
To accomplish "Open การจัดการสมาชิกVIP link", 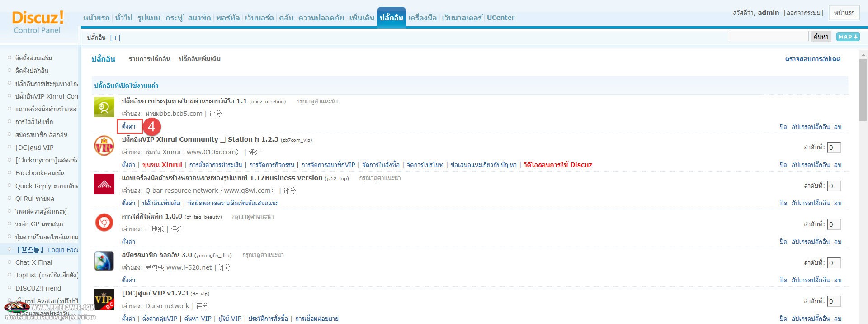I will pos(329,165).
